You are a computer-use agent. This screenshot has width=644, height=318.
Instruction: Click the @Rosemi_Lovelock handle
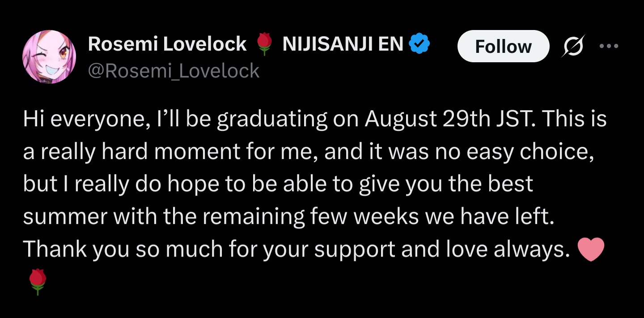click(x=174, y=71)
